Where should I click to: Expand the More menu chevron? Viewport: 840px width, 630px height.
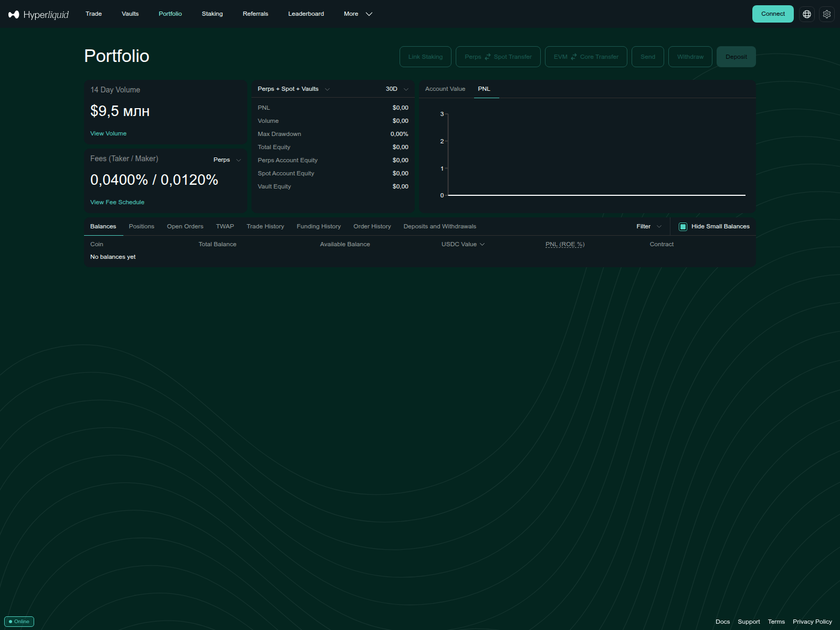[x=369, y=14]
